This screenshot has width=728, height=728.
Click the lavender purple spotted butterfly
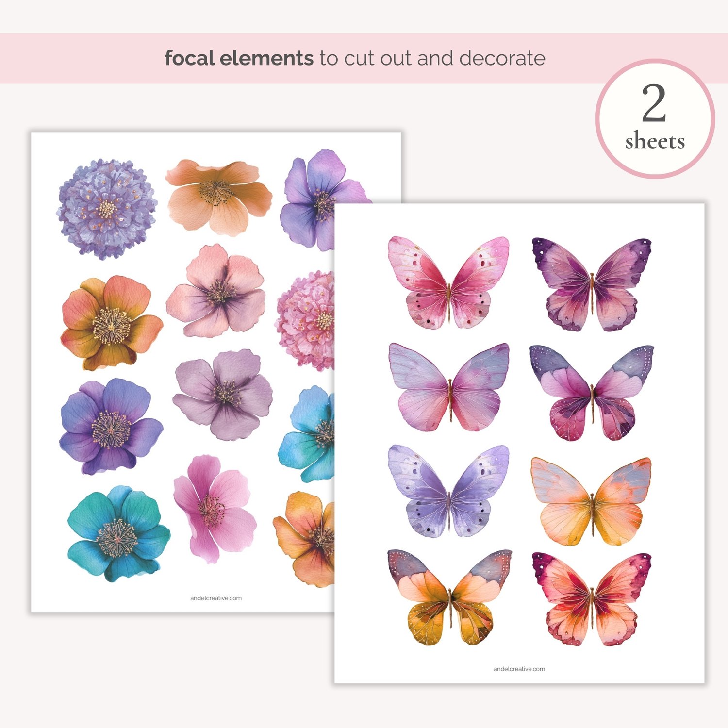[448, 491]
